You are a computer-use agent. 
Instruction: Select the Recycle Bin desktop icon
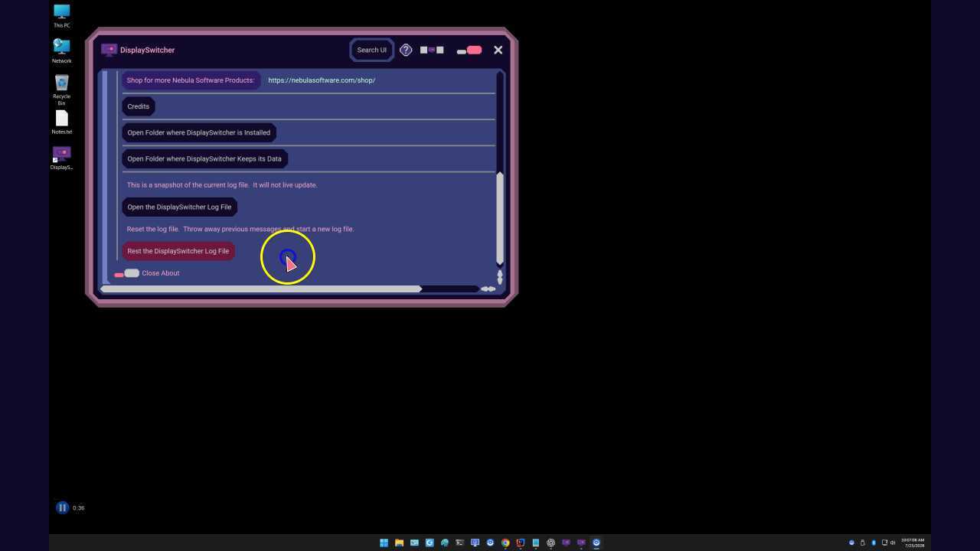click(62, 90)
